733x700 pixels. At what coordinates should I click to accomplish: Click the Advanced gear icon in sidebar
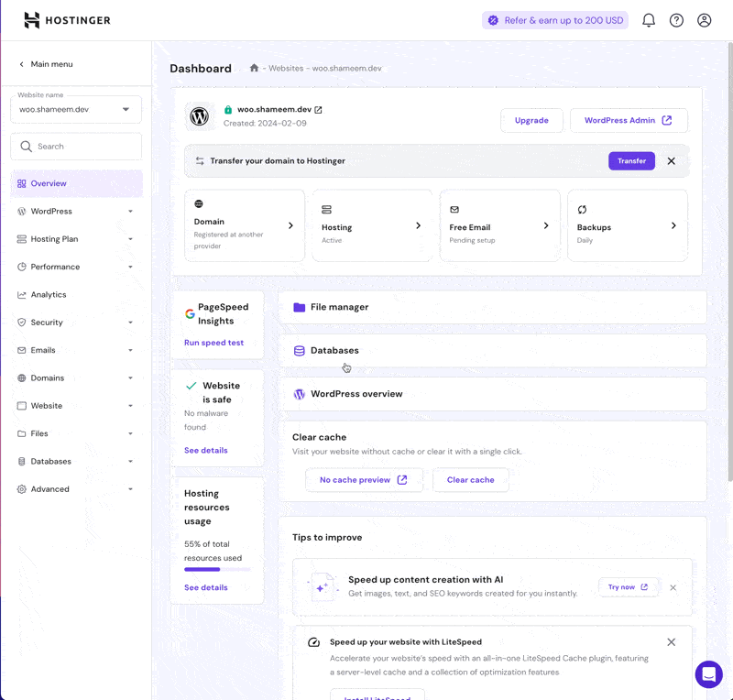(x=21, y=489)
